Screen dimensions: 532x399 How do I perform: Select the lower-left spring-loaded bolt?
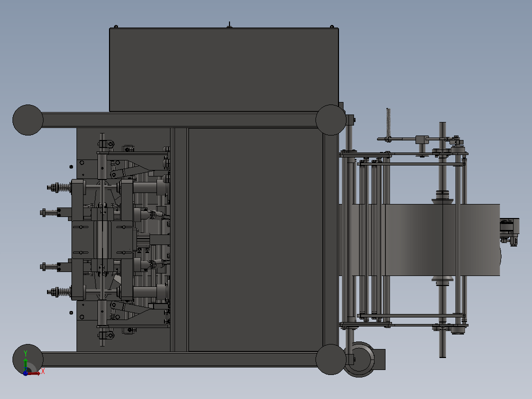59,292
